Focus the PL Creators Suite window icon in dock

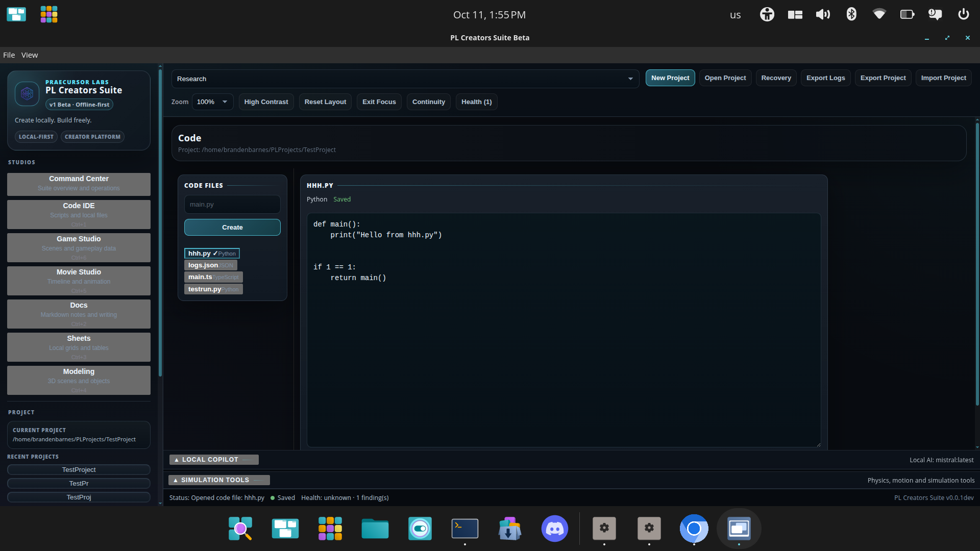coord(739,529)
